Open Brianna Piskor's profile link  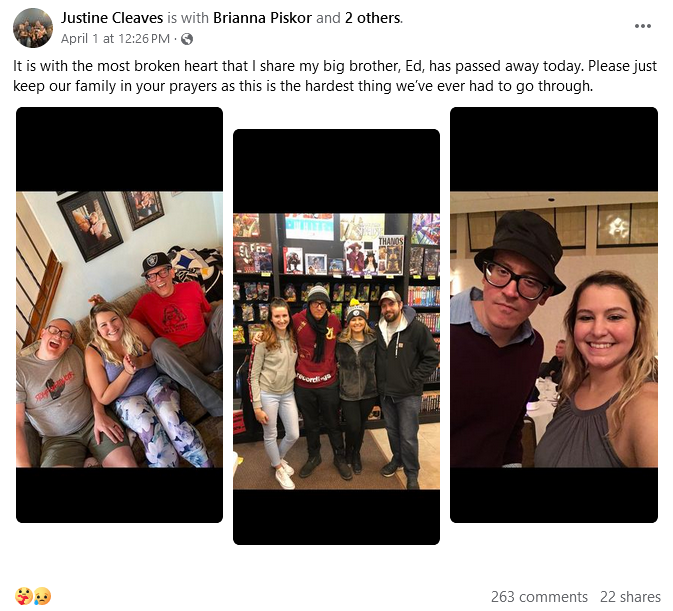[262, 18]
